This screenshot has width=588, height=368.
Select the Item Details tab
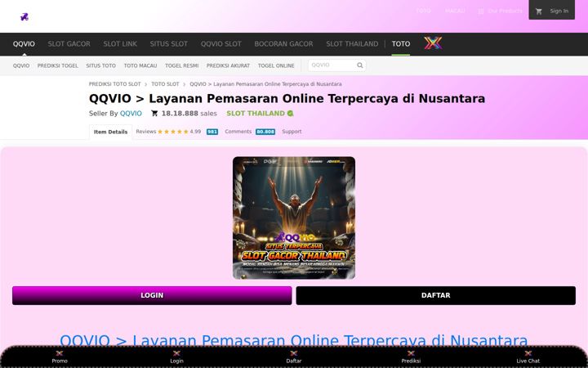point(110,132)
